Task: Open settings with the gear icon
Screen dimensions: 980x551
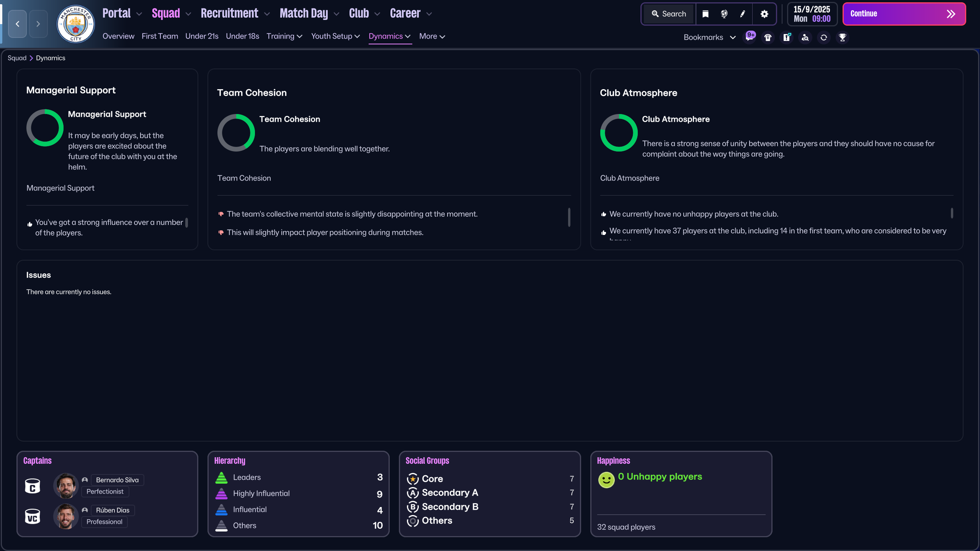Action: (x=764, y=14)
